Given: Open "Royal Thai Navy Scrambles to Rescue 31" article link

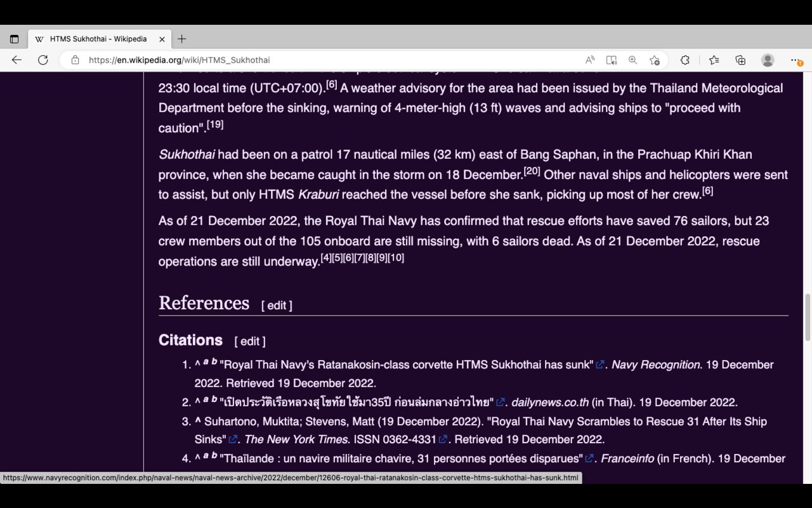Looking at the screenshot, I should [627, 421].
